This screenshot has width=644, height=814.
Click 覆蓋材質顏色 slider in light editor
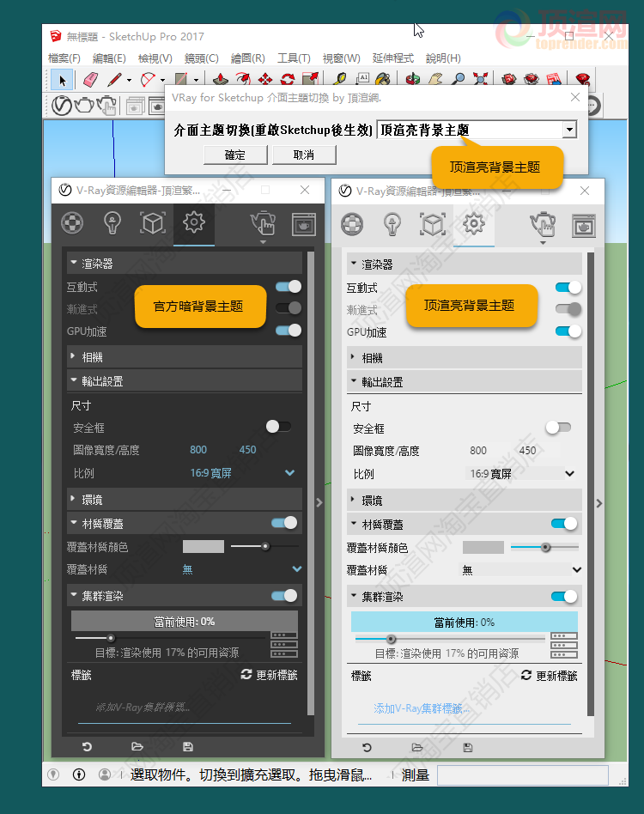point(545,547)
